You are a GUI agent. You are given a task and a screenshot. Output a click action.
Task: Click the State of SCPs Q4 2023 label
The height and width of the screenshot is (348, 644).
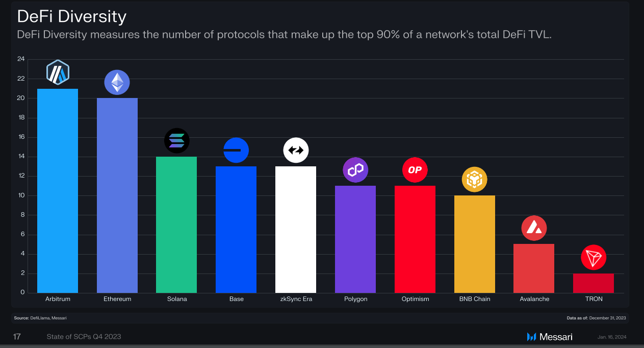84,337
